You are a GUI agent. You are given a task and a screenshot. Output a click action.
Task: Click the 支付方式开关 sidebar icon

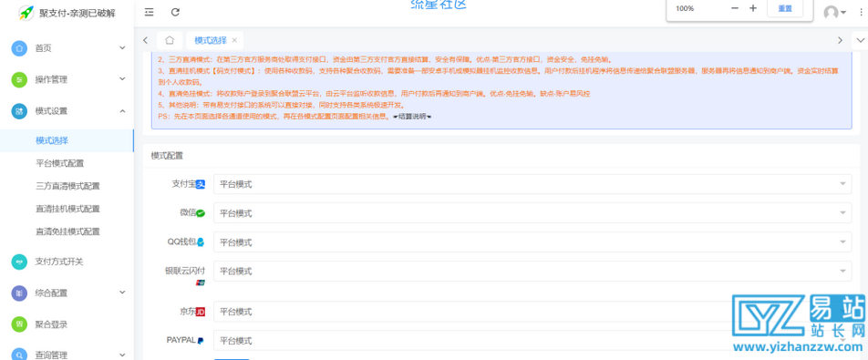(x=19, y=262)
